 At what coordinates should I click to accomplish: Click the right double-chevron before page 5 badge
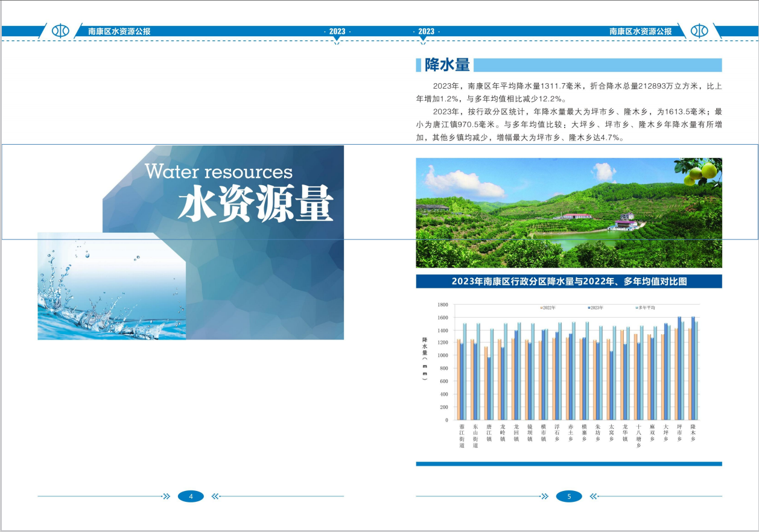pyautogui.click(x=545, y=496)
